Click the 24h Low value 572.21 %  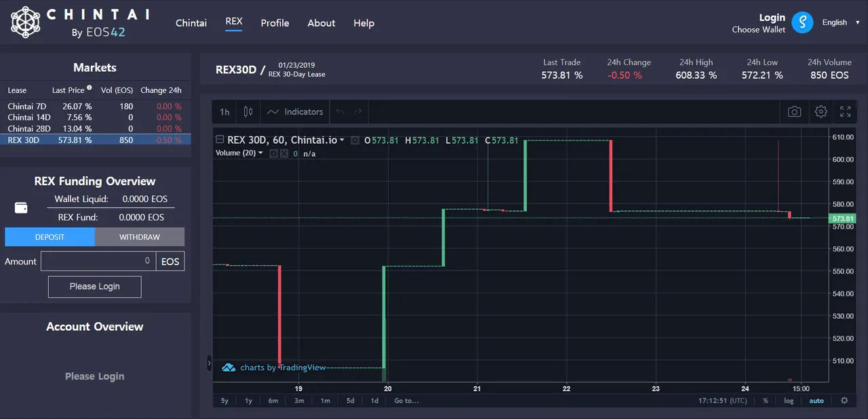click(x=762, y=75)
